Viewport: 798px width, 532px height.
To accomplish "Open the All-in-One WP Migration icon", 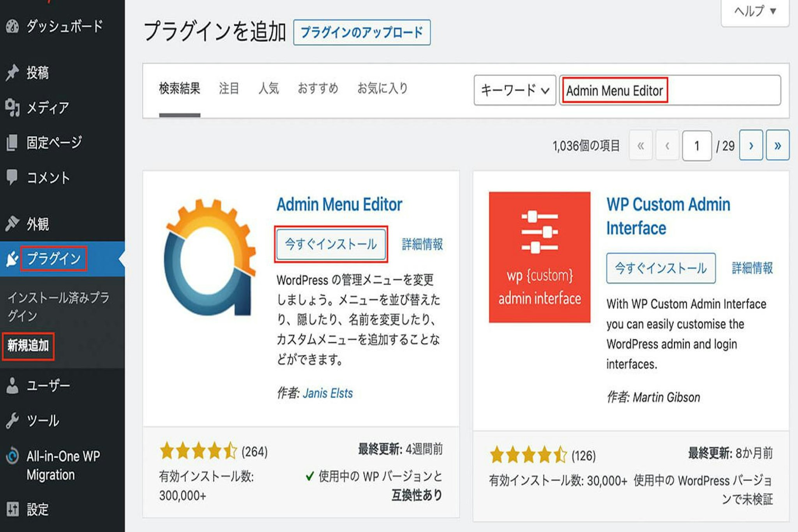I will click(x=12, y=456).
